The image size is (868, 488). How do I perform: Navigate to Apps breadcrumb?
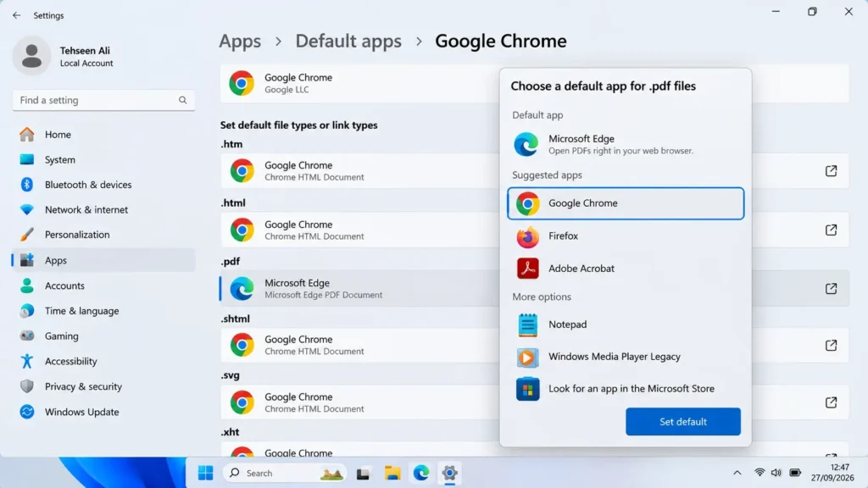tap(240, 41)
